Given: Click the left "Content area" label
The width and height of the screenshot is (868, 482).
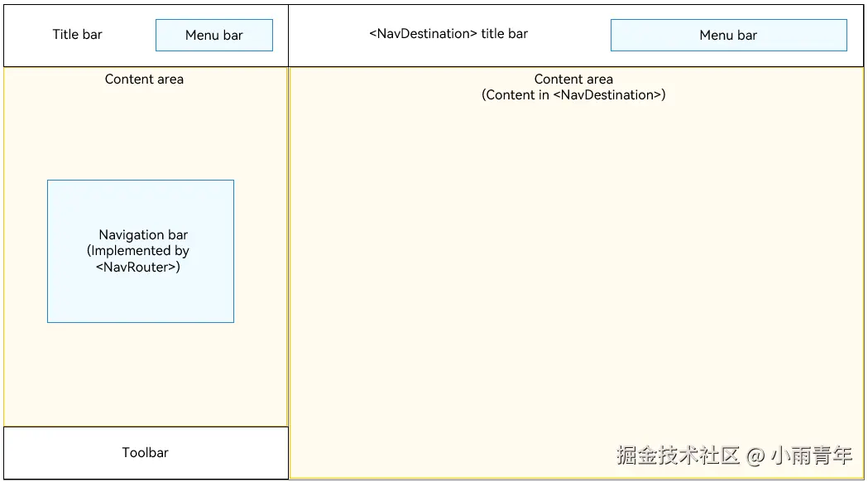Looking at the screenshot, I should (144, 80).
